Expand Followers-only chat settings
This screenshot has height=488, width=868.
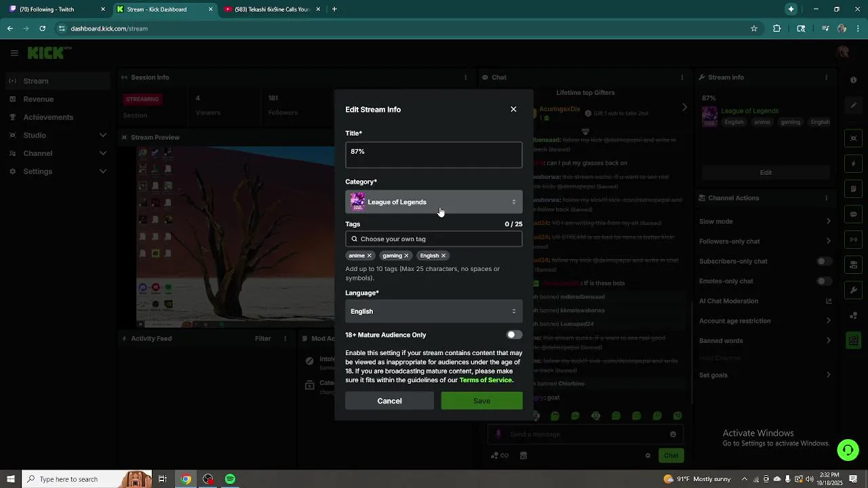(766, 241)
